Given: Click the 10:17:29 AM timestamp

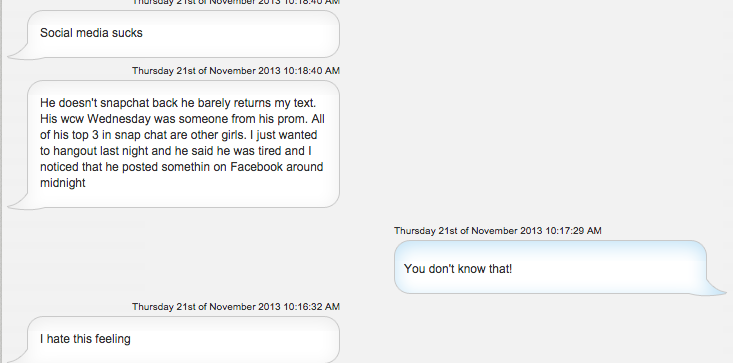Looking at the screenshot, I should click(497, 231).
